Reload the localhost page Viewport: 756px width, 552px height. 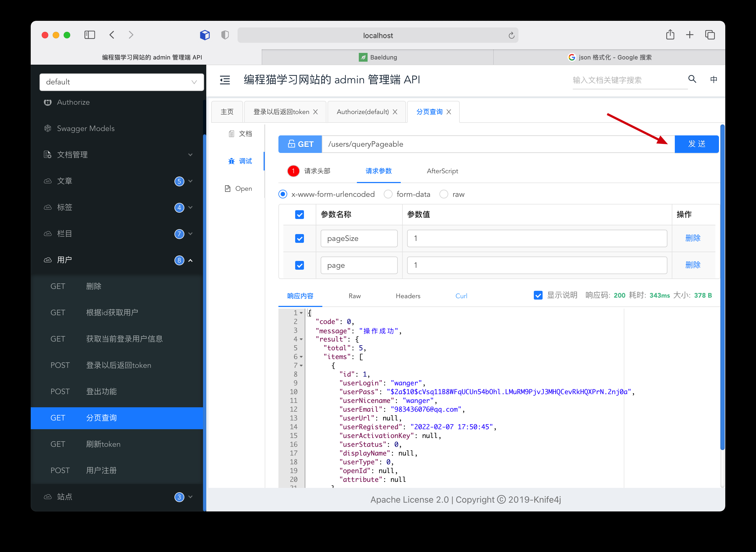[x=511, y=35]
